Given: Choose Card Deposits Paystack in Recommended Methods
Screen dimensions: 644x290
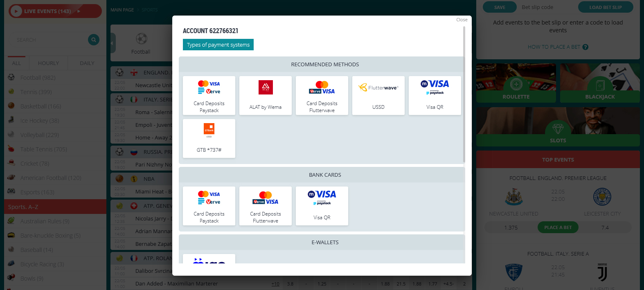Looking at the screenshot, I should (x=209, y=95).
